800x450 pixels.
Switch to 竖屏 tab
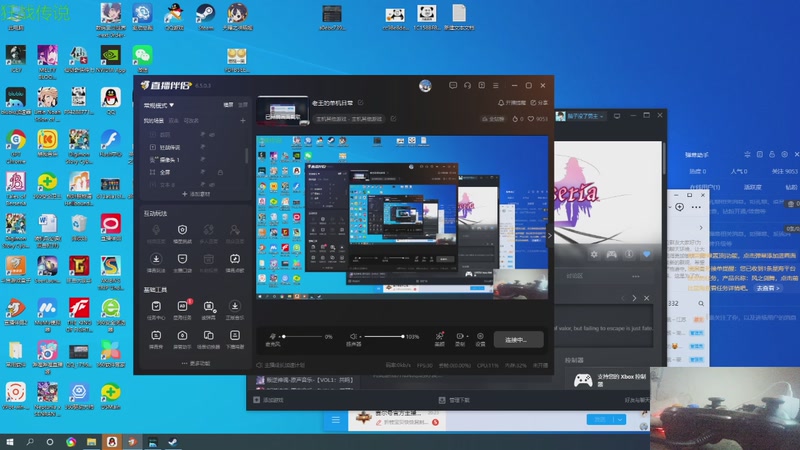[x=242, y=105]
